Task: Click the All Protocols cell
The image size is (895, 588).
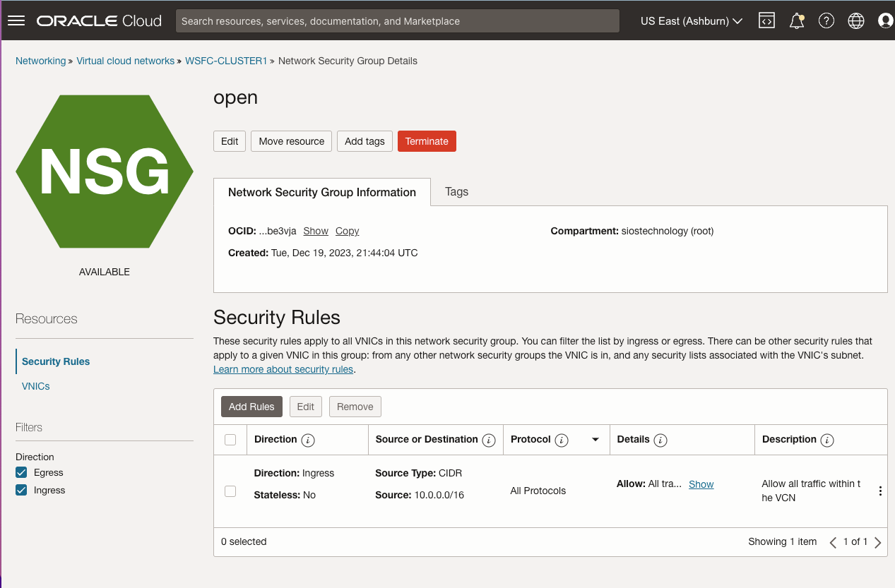Action: [538, 491]
